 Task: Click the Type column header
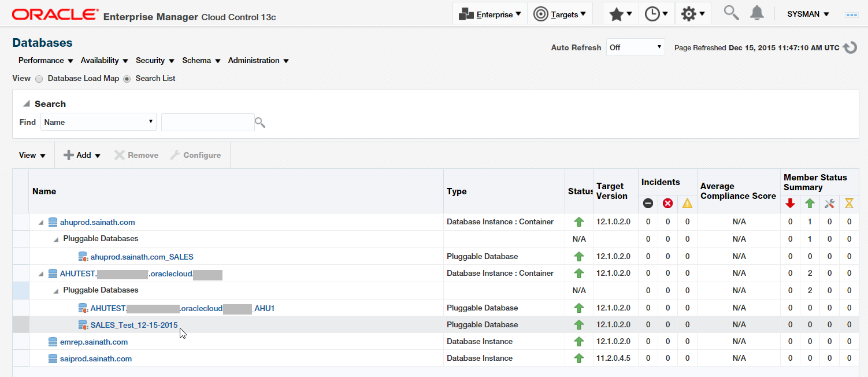pos(504,191)
